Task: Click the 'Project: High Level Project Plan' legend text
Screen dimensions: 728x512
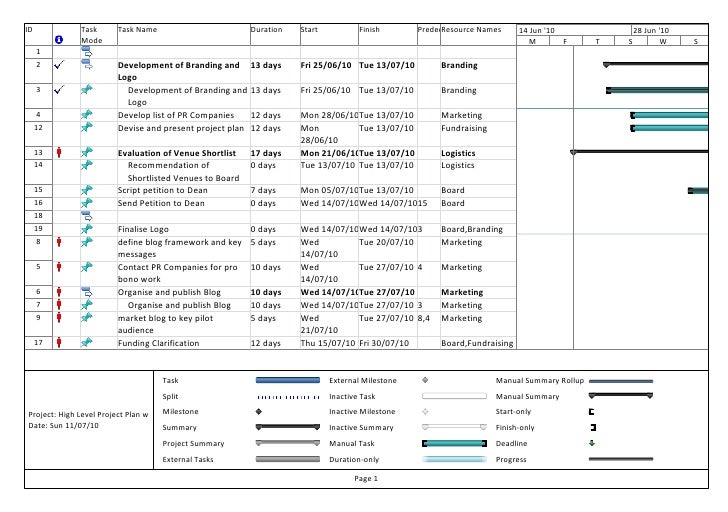Action: pos(88,415)
